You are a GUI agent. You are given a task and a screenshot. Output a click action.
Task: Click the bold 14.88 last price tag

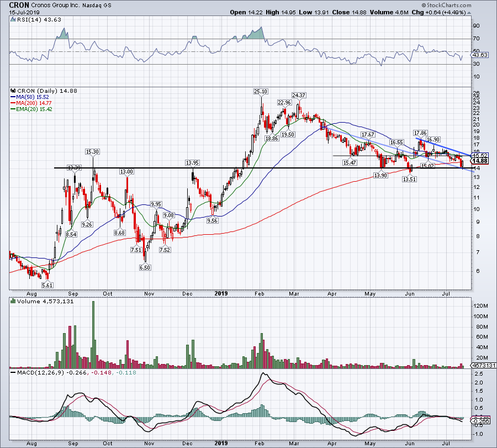click(x=480, y=161)
